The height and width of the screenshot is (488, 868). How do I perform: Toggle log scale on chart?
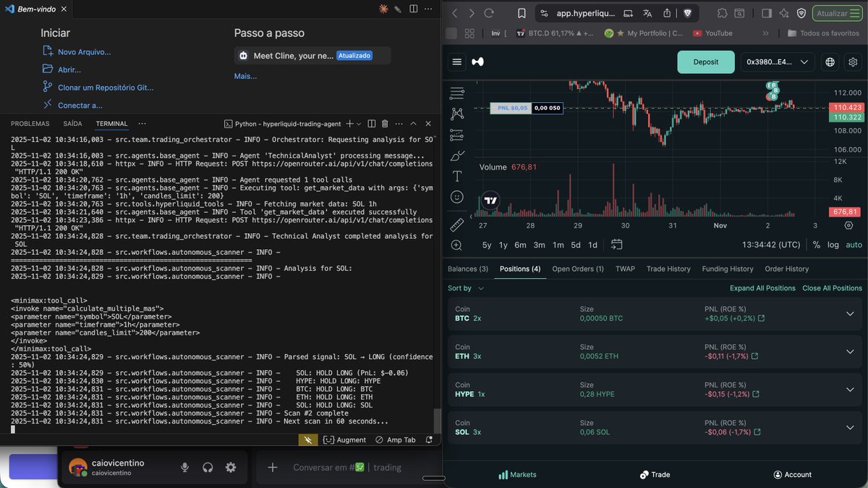click(x=833, y=245)
